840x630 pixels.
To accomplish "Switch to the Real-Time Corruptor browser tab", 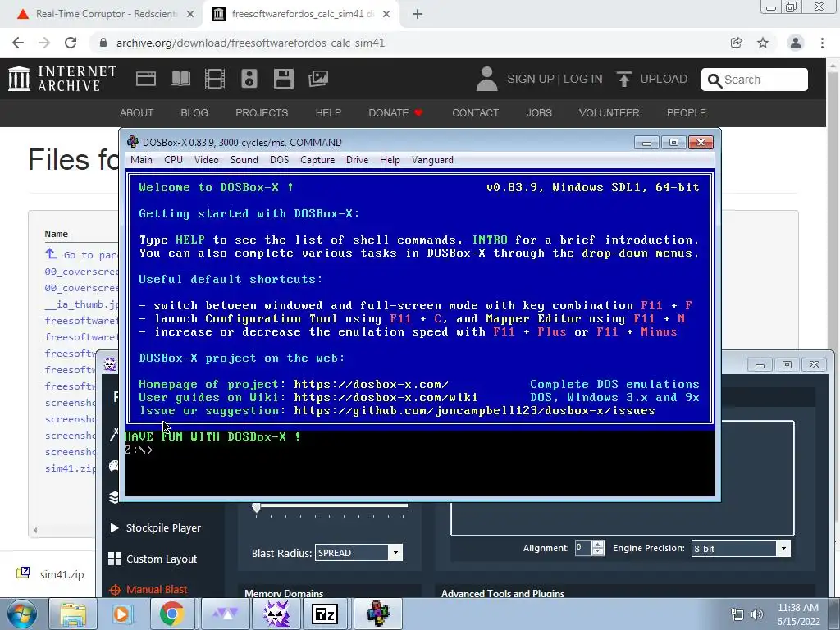I will coord(102,14).
